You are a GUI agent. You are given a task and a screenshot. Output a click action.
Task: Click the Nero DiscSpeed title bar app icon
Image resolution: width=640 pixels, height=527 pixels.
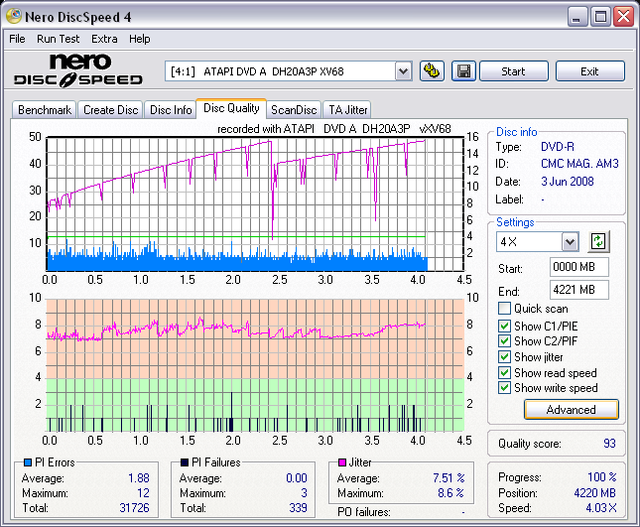14,16
